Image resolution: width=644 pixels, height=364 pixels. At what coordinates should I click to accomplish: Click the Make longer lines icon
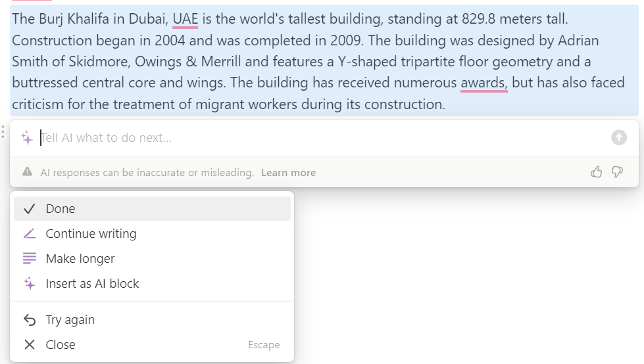coord(29,258)
